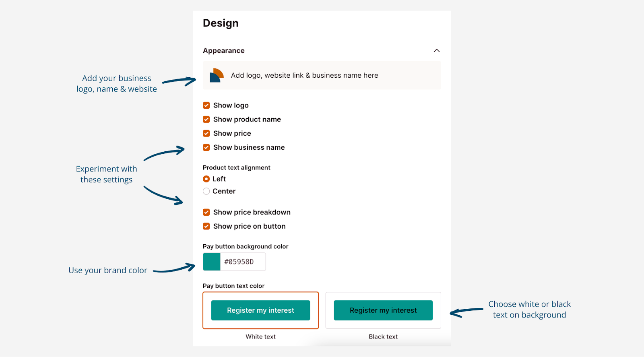Click the White text label
The width and height of the screenshot is (644, 357).
261,337
